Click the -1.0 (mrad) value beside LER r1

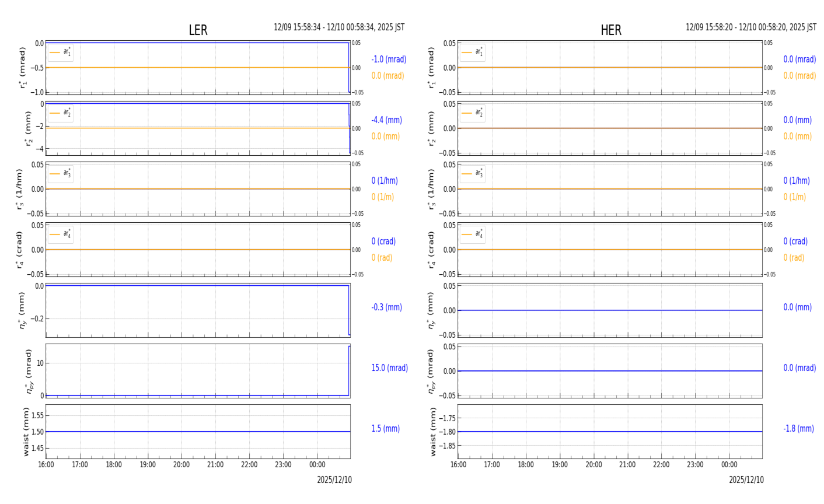tap(389, 60)
